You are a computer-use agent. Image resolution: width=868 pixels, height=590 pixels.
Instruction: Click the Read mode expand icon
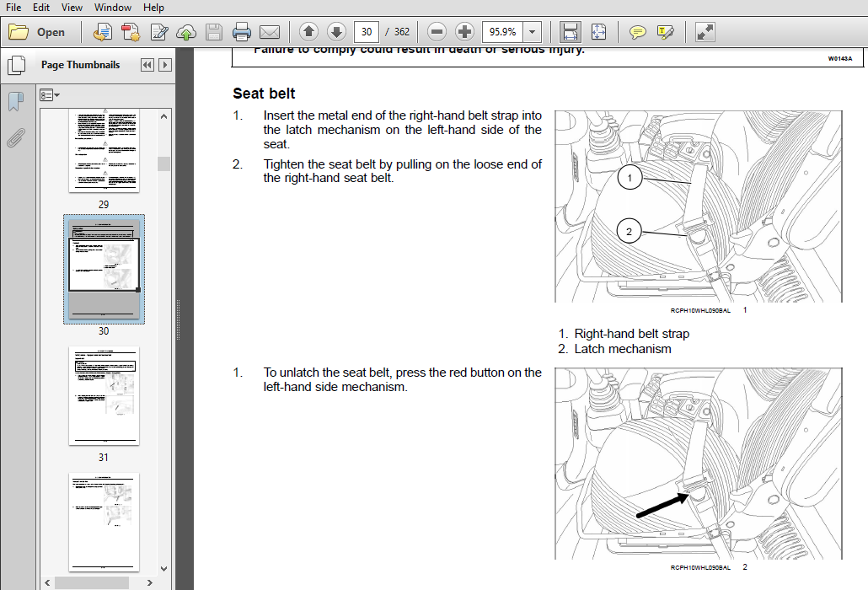pyautogui.click(x=705, y=32)
